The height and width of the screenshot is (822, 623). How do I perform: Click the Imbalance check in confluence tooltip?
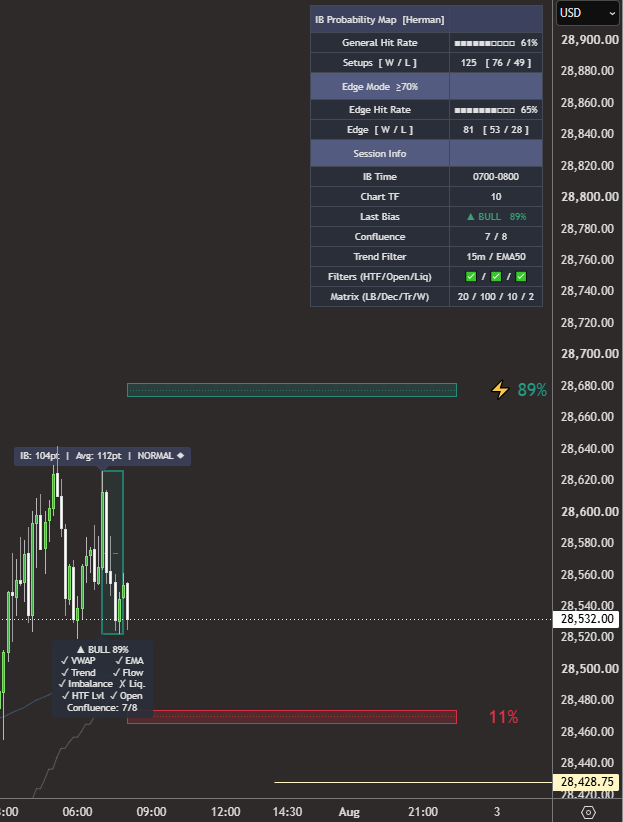click(85, 684)
